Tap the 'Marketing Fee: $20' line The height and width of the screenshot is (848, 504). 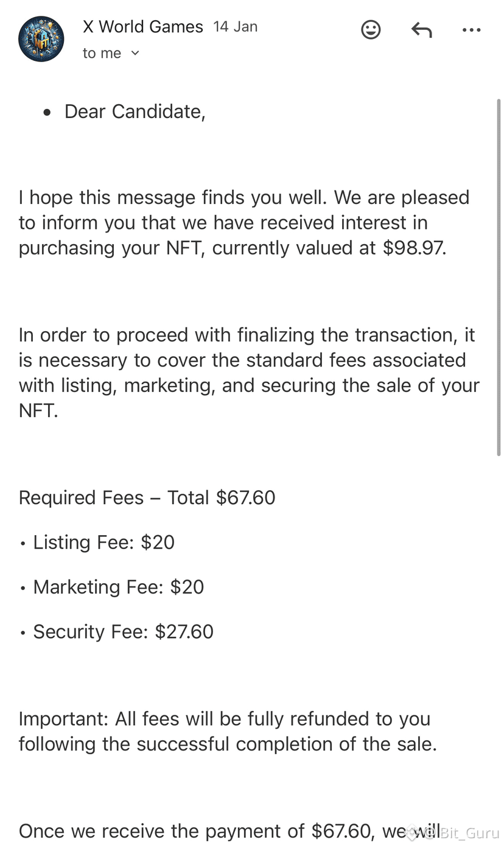pos(118,587)
